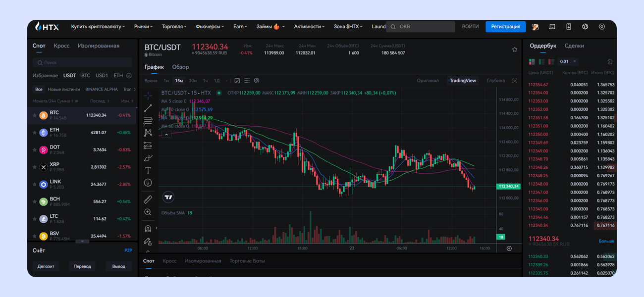This screenshot has width=644, height=297.
Task: Select the trend line drawing tool
Action: 148,108
